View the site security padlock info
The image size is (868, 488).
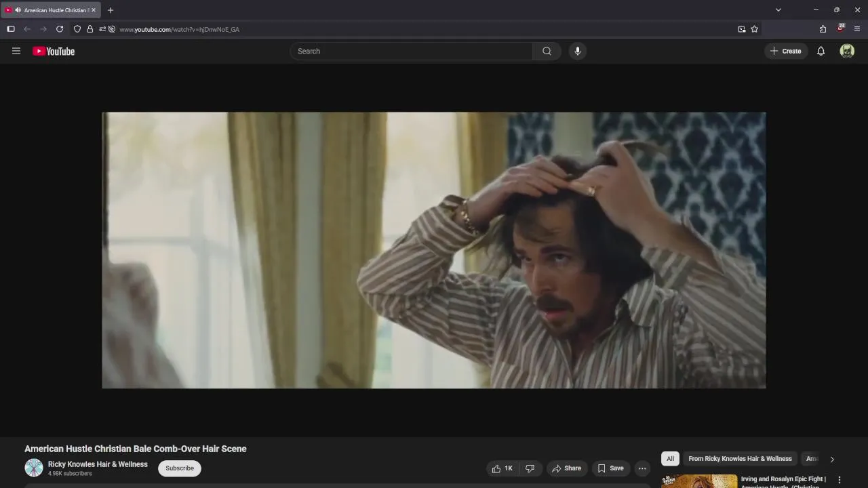tap(90, 29)
